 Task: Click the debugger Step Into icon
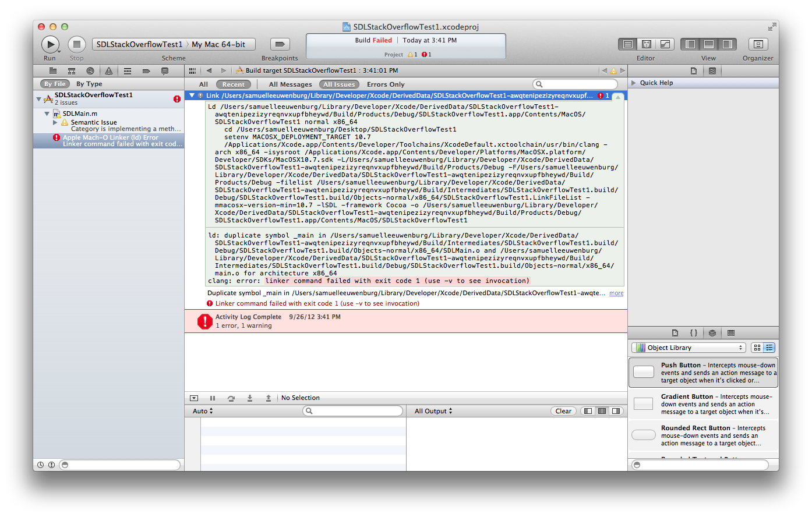250,398
